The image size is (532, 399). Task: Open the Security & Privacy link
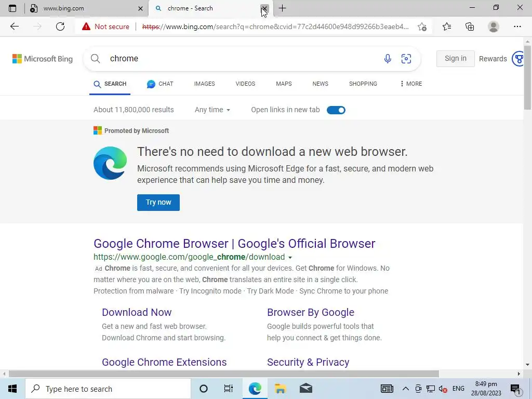[308, 362]
